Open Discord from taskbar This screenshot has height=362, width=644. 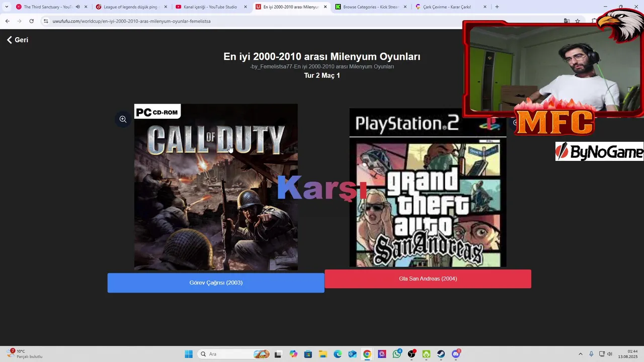456,354
